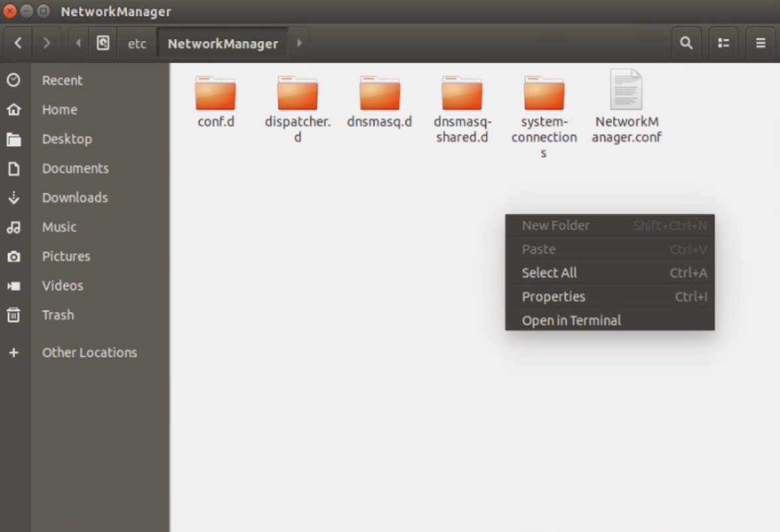Click the plus icon beside Other Locations
The image size is (780, 532).
14,352
